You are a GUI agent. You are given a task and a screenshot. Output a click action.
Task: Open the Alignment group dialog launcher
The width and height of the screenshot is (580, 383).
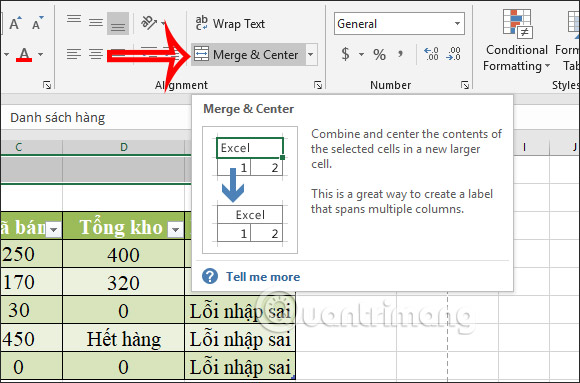(318, 85)
